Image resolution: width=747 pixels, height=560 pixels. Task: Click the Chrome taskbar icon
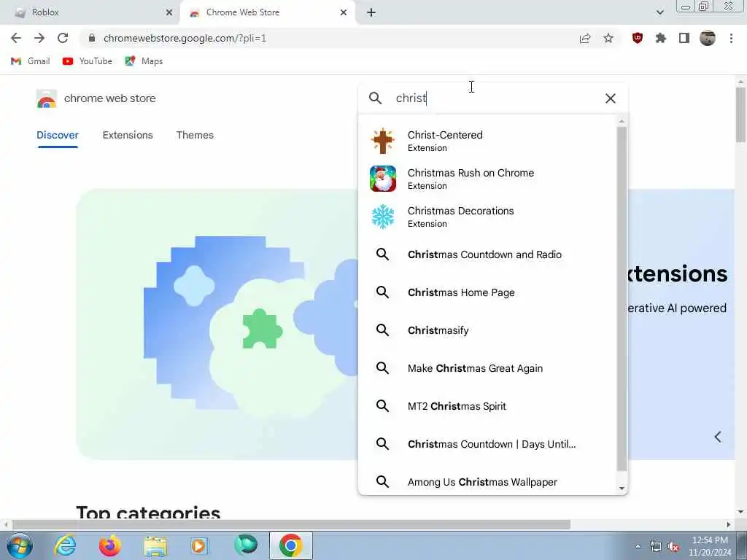pyautogui.click(x=290, y=545)
